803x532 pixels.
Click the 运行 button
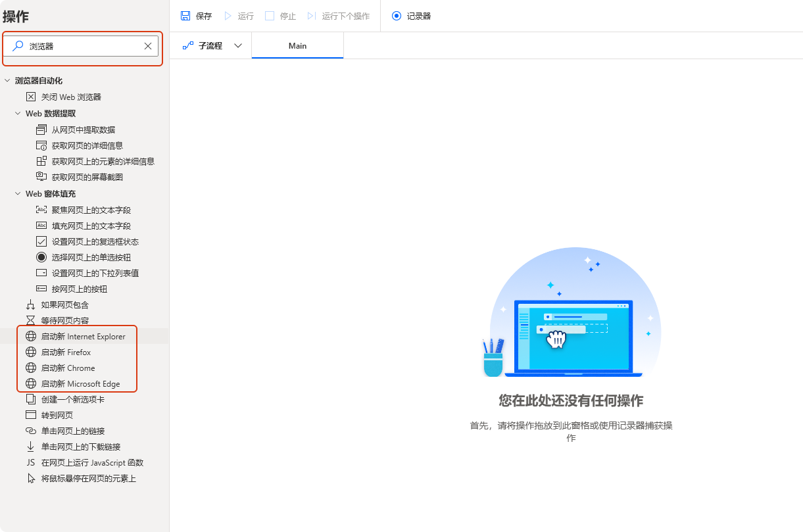239,16
